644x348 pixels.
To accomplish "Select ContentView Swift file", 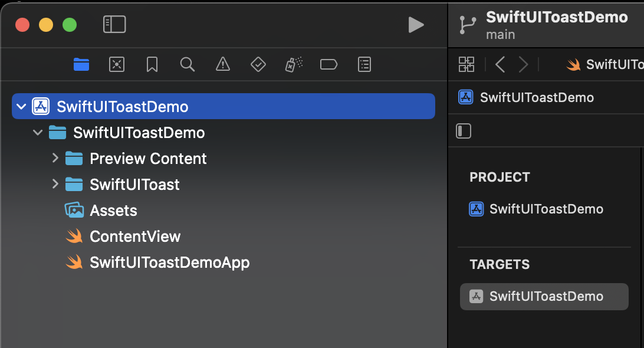I will point(135,237).
